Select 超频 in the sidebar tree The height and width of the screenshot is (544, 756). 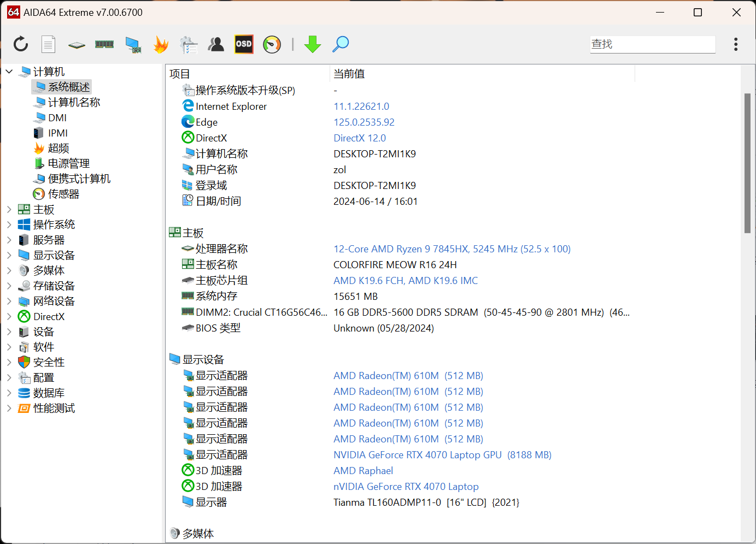[58, 148]
